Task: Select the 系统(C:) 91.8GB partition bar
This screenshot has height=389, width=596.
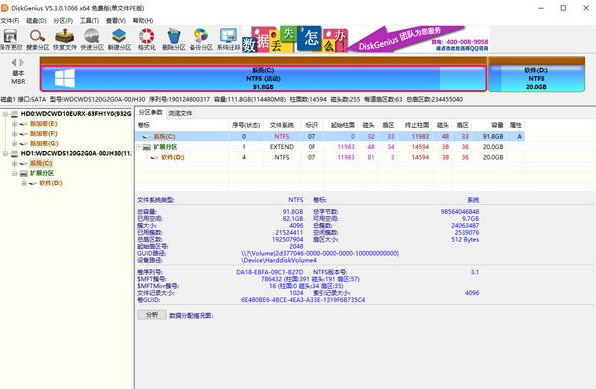Action: point(263,78)
